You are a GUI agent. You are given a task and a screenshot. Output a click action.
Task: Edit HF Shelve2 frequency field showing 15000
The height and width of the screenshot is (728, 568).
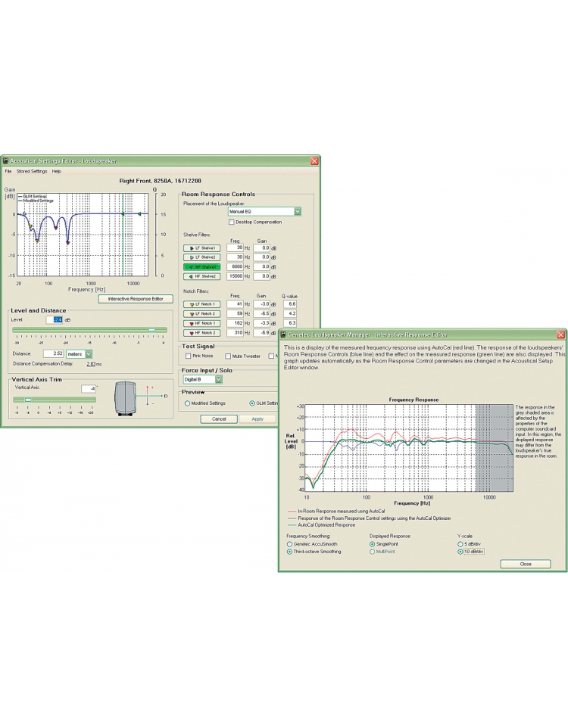[x=236, y=276]
